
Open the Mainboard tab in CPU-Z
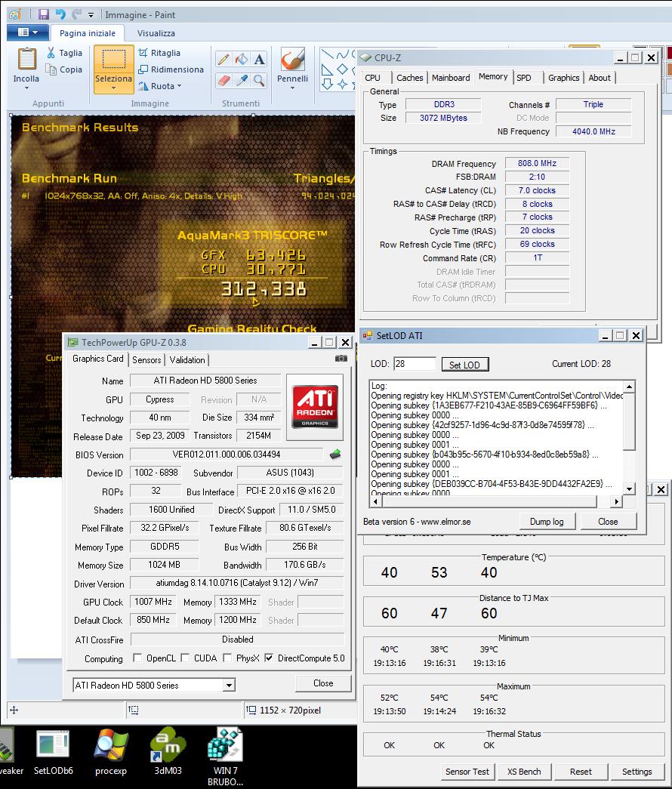coord(451,78)
